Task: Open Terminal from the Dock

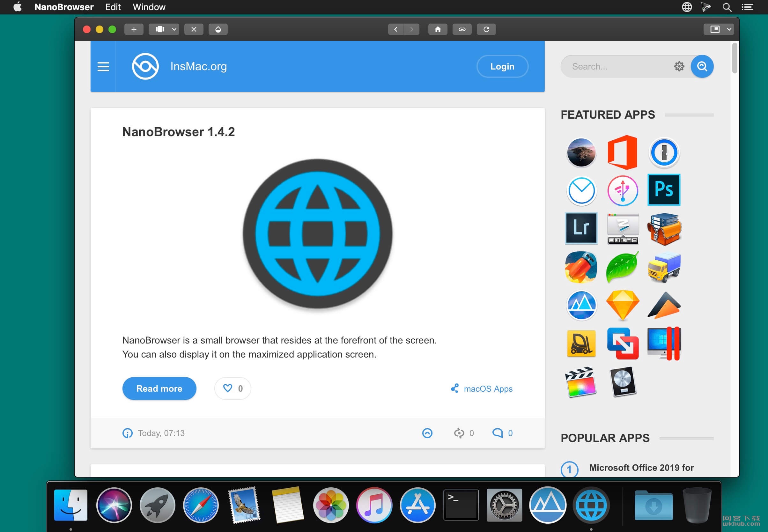Action: [x=461, y=505]
